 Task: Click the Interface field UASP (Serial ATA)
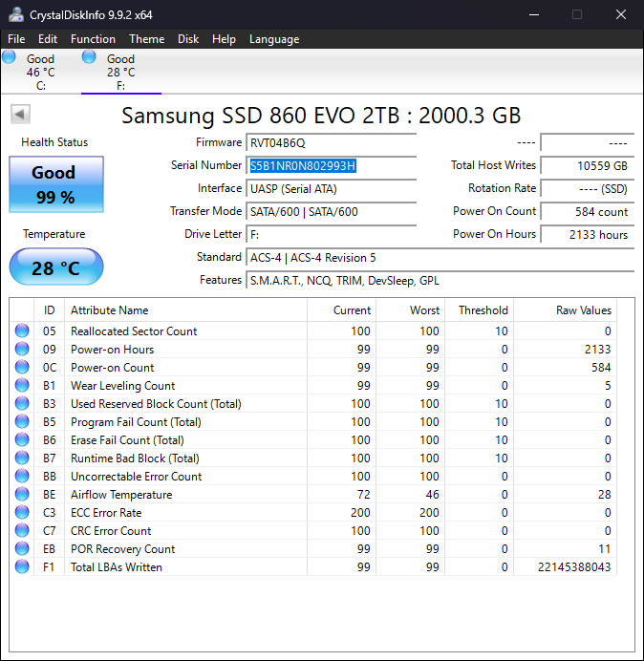[x=331, y=189]
